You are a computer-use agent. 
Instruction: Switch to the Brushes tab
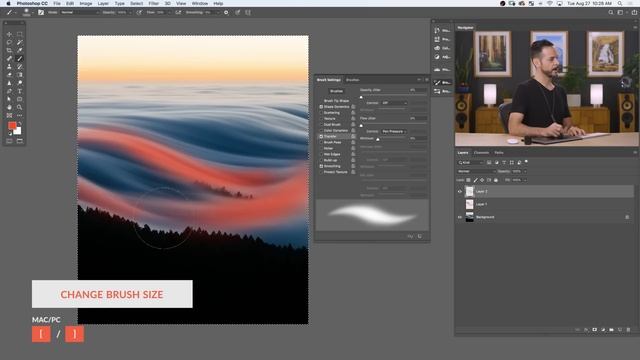[353, 80]
